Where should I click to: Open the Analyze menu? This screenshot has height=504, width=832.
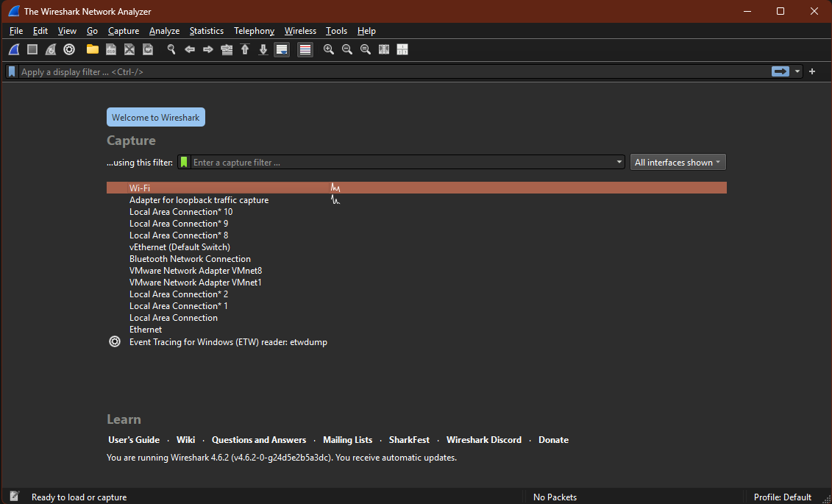pyautogui.click(x=164, y=31)
